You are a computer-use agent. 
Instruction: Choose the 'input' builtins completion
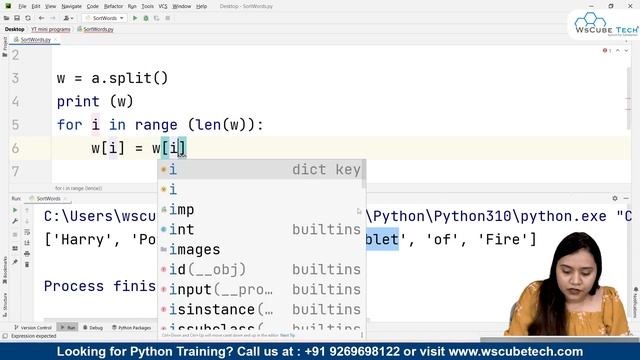click(x=260, y=289)
